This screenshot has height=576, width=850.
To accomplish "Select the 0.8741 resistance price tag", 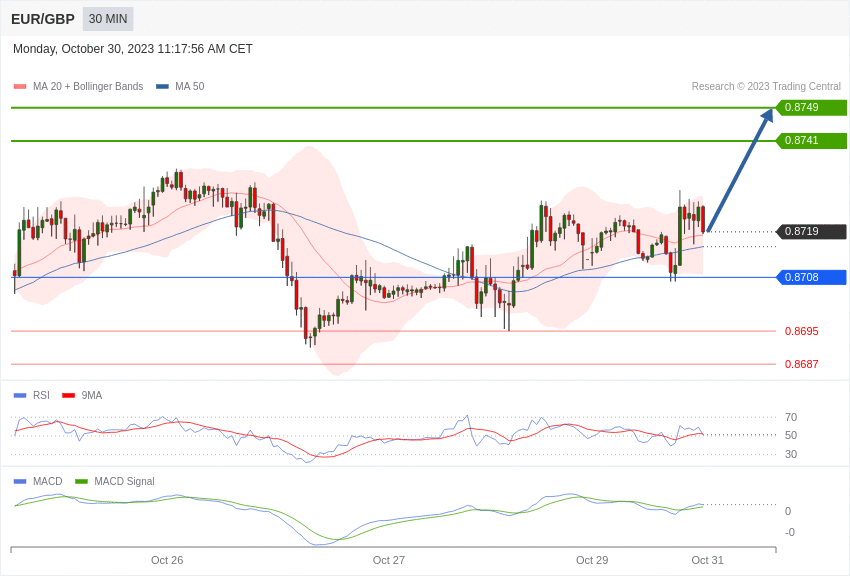I will [811, 140].
